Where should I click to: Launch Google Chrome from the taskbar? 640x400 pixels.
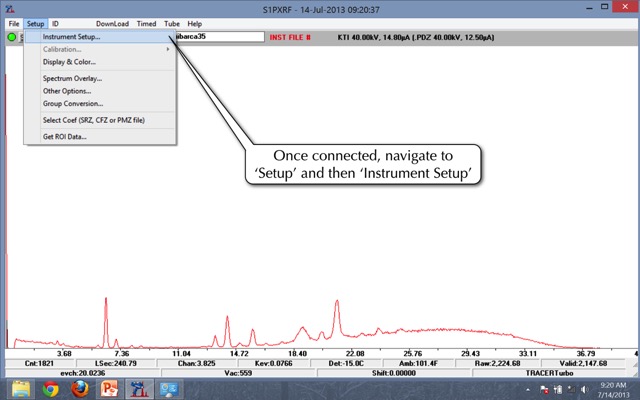coord(51,388)
